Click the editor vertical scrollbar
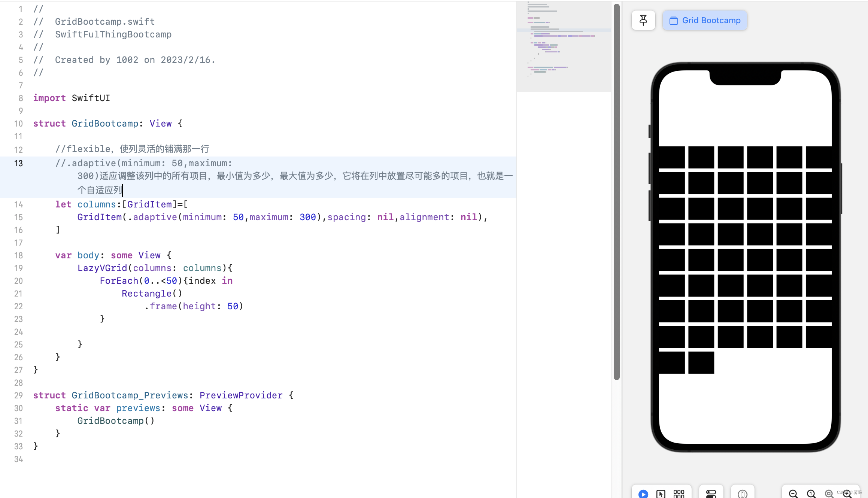The image size is (868, 498). pos(616,191)
